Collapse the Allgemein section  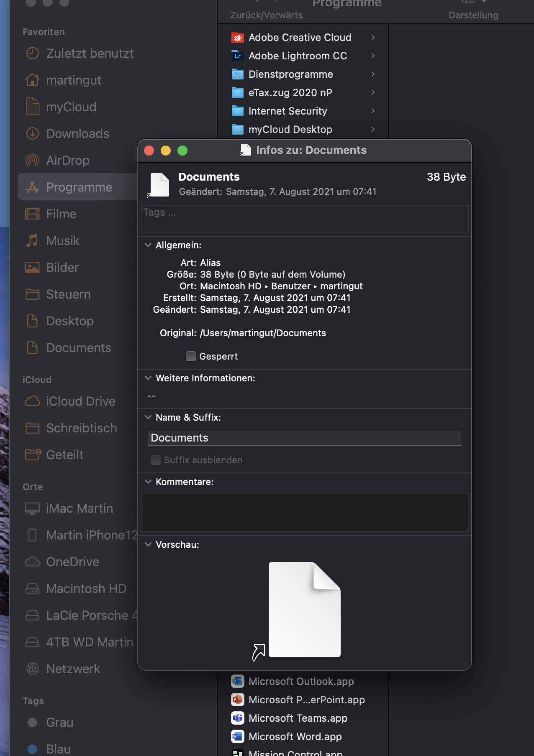click(148, 245)
